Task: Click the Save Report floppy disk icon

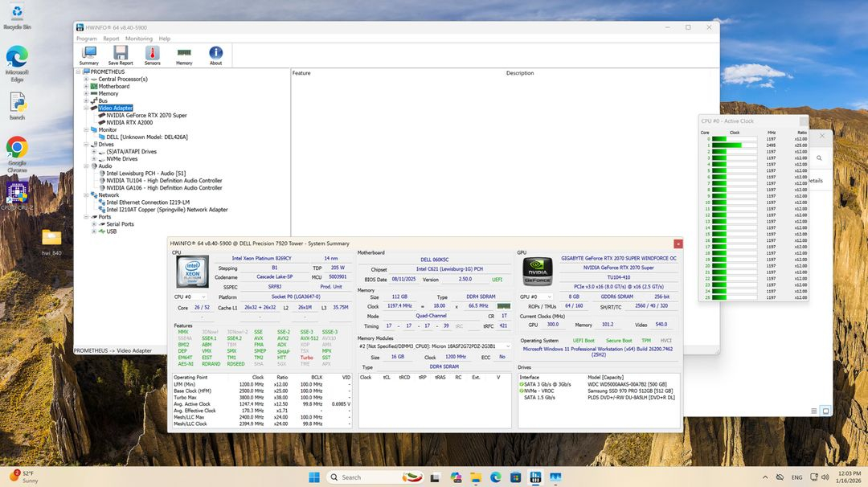Action: (x=120, y=54)
